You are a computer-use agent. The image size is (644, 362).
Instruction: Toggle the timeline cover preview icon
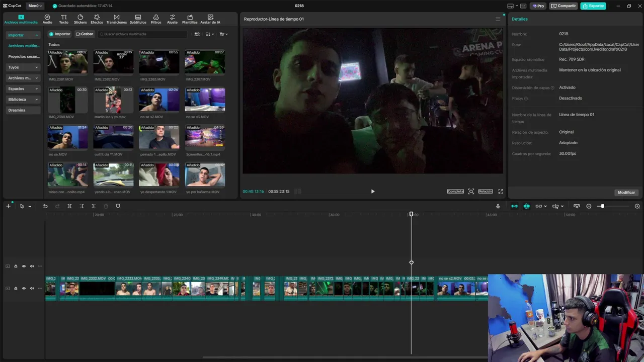(577, 206)
